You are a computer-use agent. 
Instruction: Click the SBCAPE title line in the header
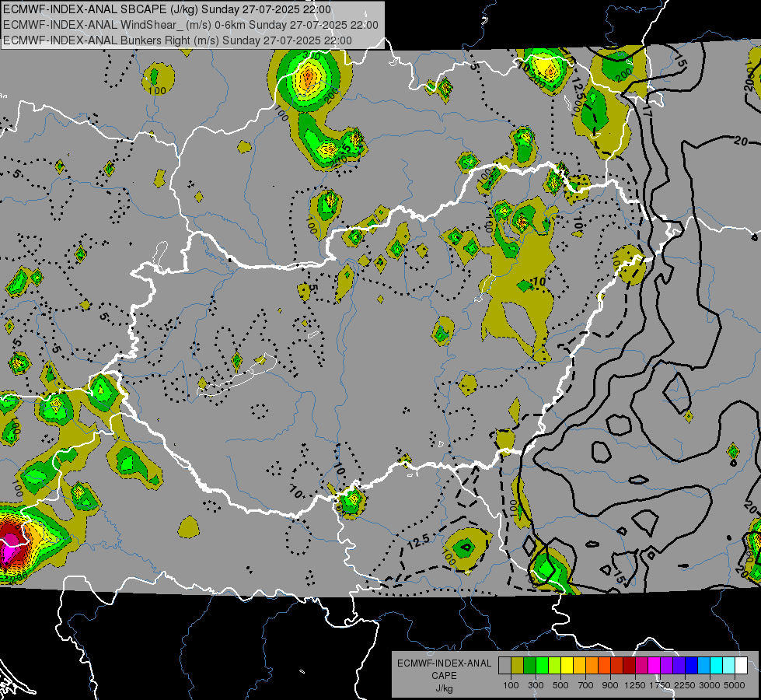tap(167, 9)
